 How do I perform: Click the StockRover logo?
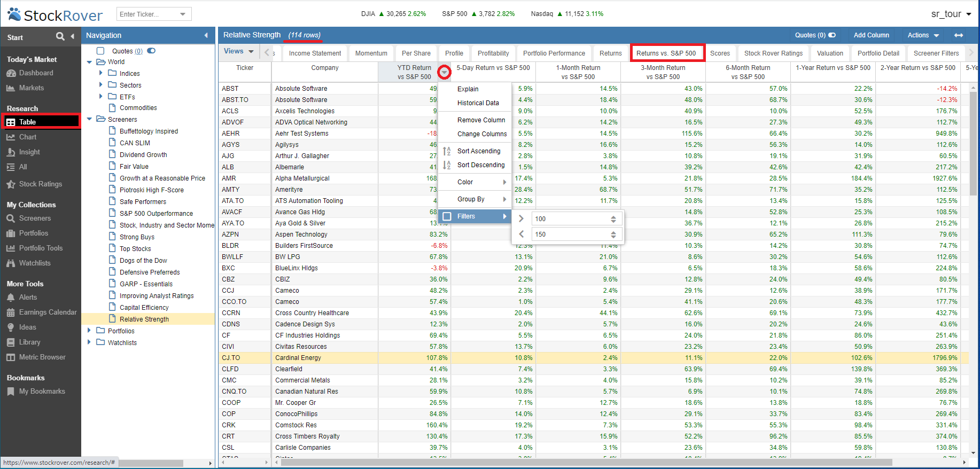(x=55, y=14)
